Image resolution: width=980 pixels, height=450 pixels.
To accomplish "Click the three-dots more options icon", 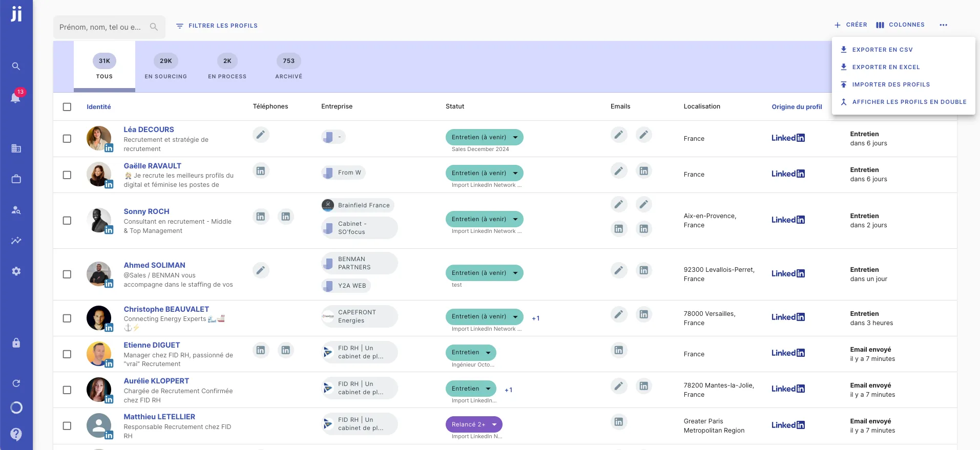I will (x=943, y=25).
